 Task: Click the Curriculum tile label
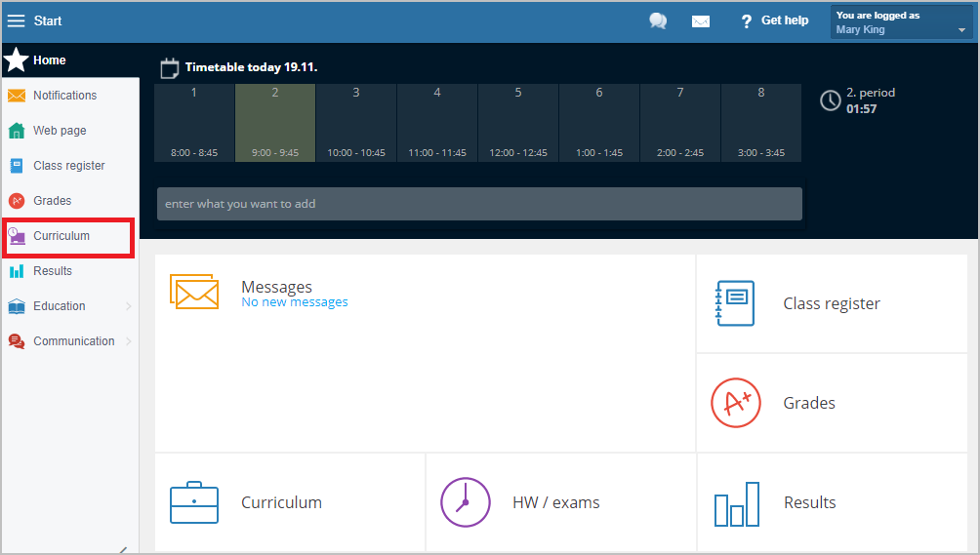tap(281, 502)
